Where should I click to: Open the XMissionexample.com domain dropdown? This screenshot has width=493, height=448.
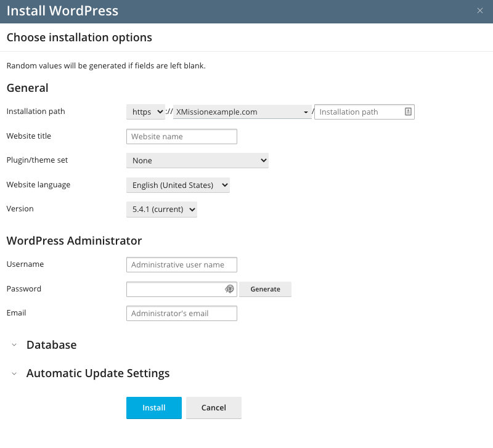tap(242, 112)
